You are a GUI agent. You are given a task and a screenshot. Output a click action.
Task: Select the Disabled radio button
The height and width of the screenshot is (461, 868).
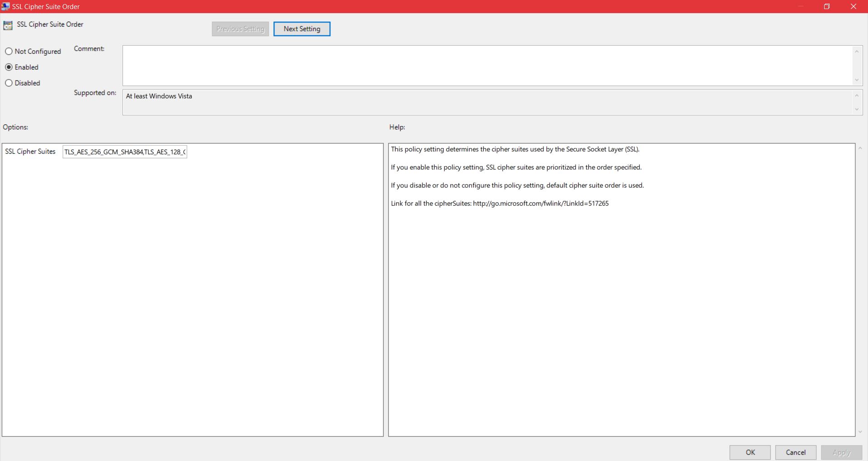[x=9, y=83]
